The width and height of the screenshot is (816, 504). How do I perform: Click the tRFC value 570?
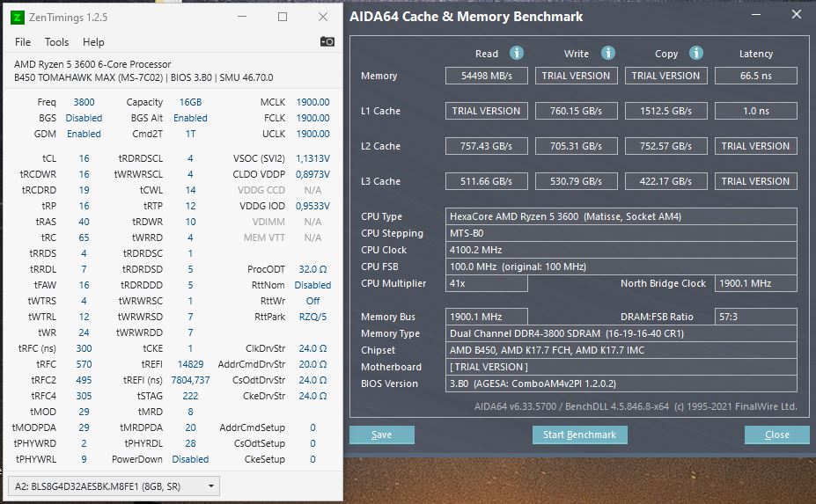[x=84, y=364]
